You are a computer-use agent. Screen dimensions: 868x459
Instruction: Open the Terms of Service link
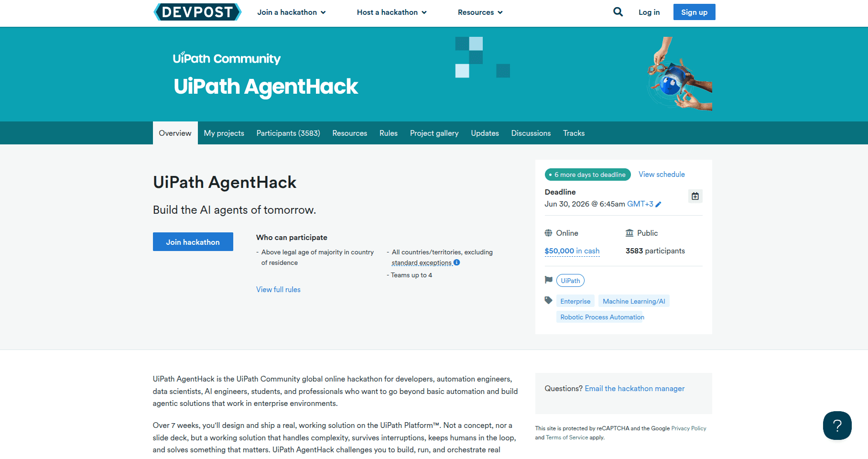pos(567,437)
